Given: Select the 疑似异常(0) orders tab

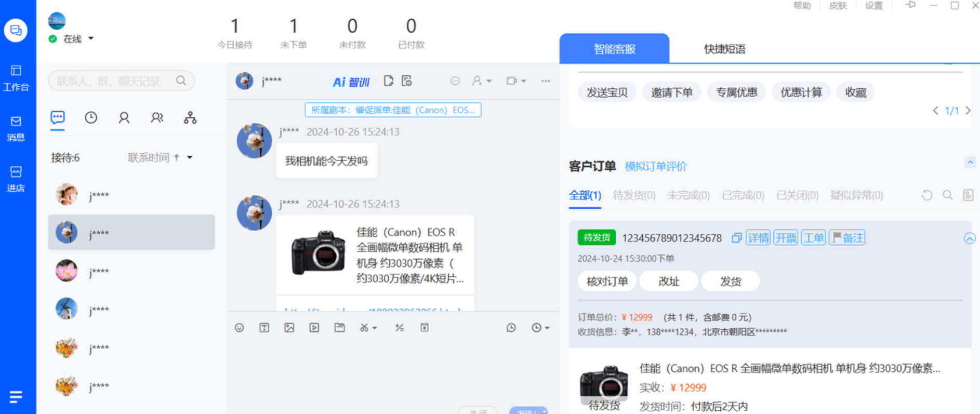Looking at the screenshot, I should point(856,195).
